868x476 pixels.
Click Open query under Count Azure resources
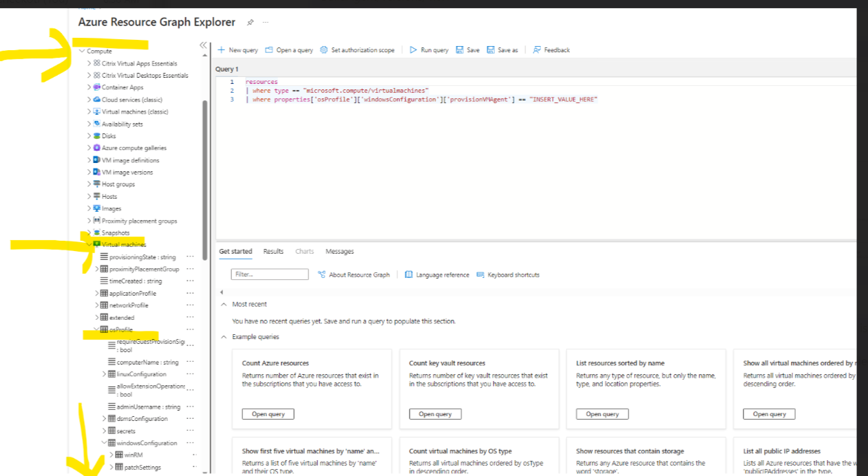[x=267, y=413]
